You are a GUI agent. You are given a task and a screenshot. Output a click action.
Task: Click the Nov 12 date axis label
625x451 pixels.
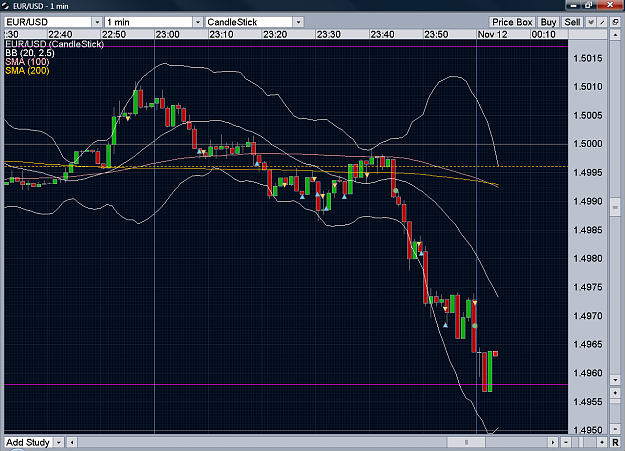pos(493,34)
